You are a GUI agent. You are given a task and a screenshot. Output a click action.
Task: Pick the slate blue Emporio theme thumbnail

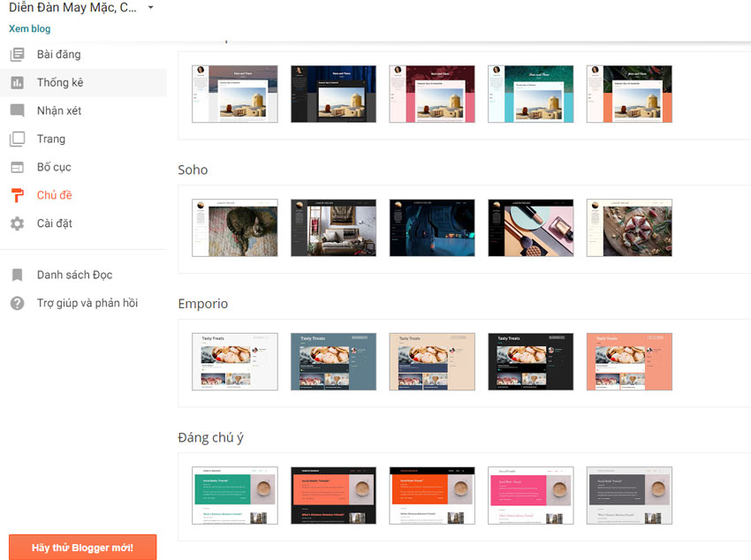click(333, 362)
